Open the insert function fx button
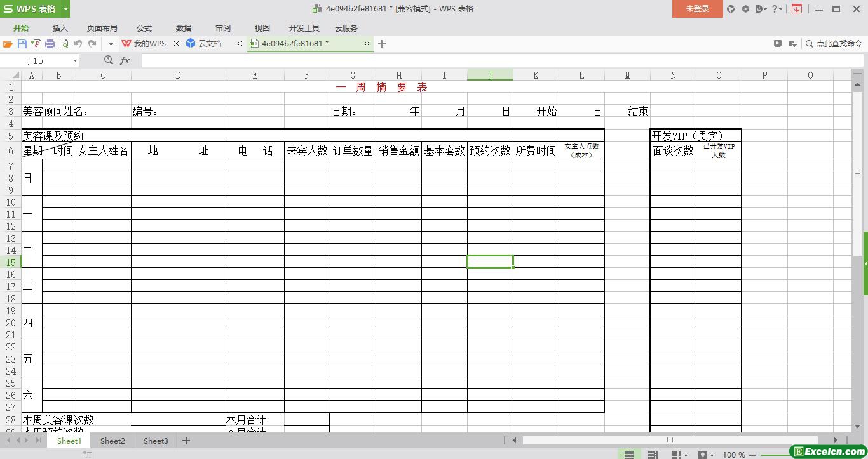The image size is (868, 459). coord(125,60)
